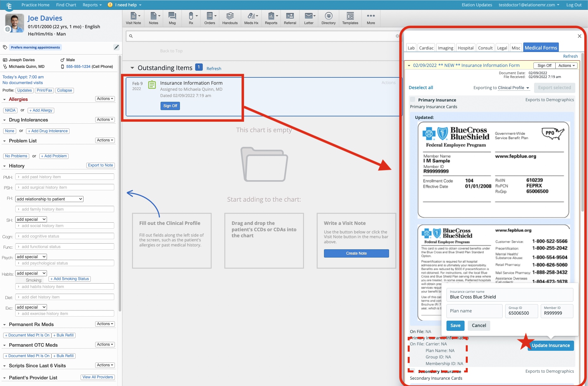Open the Reports menu in top bar
This screenshot has height=386, width=588.
point(92,5)
